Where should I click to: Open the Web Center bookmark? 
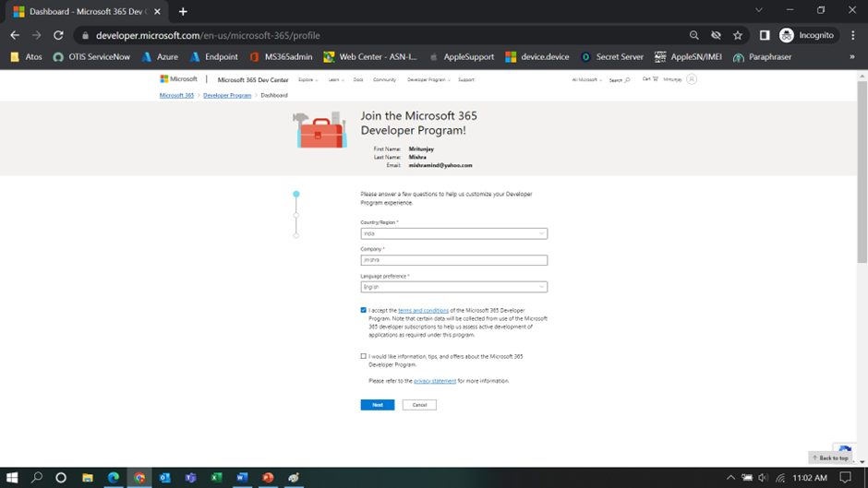[x=370, y=57]
